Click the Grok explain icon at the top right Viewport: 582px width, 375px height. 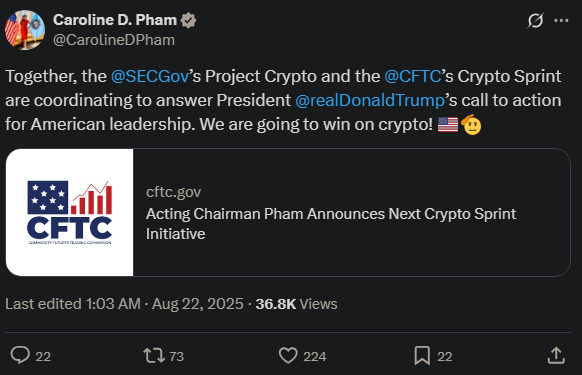535,20
